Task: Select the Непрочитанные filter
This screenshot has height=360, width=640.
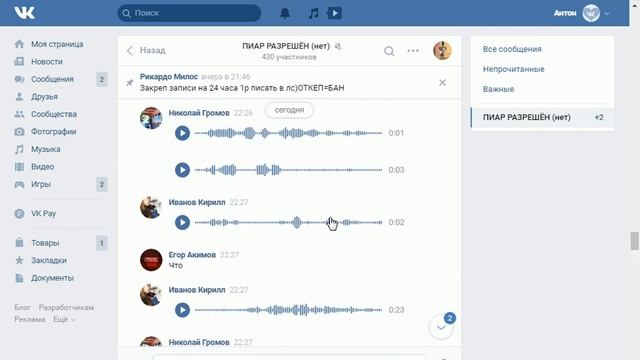Action: point(513,69)
